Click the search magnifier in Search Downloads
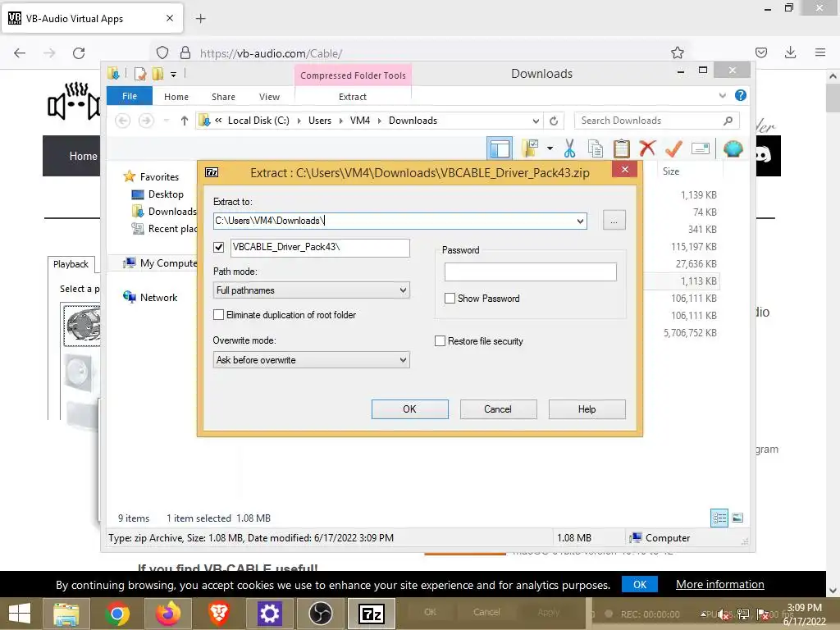 coord(728,121)
